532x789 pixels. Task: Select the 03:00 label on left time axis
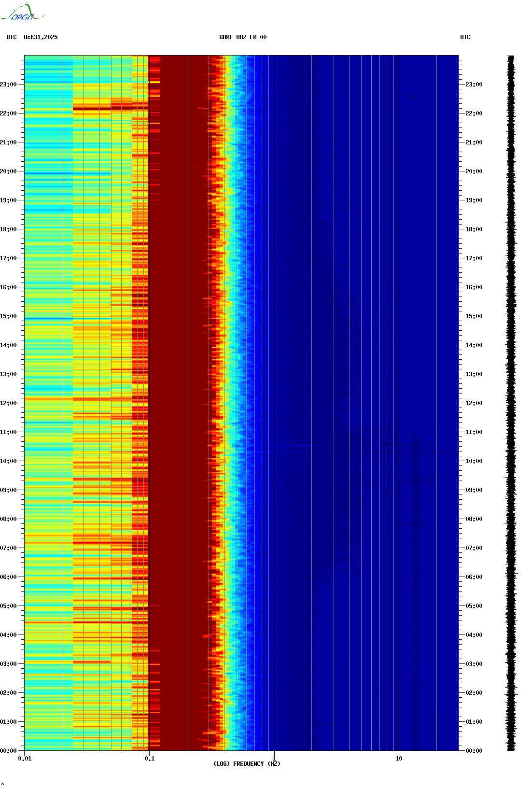coord(9,664)
